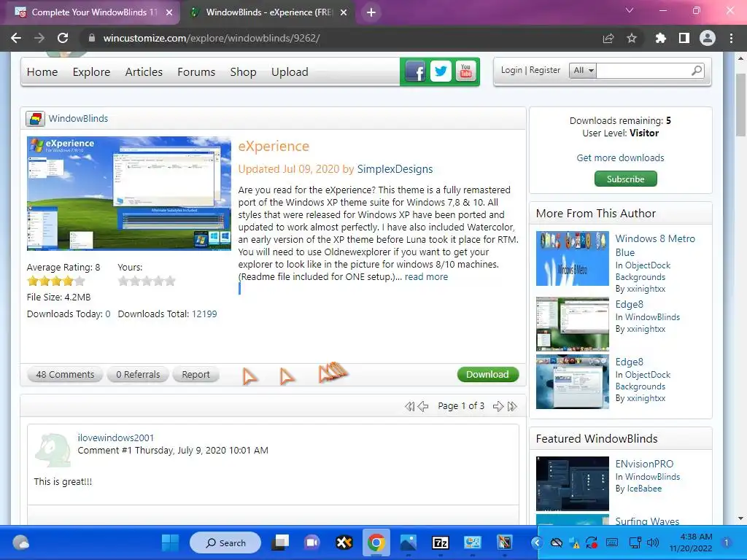
Task: Open SimplexDesigns author link
Action: (395, 169)
